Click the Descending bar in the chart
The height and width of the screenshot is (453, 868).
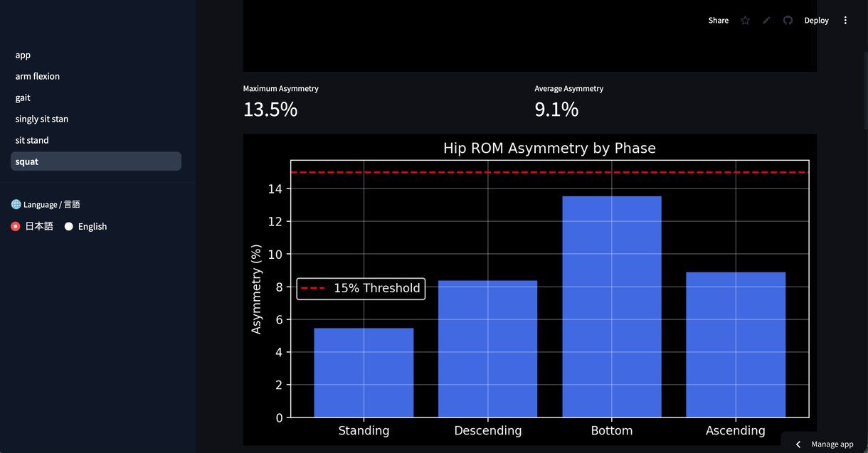(x=487, y=349)
